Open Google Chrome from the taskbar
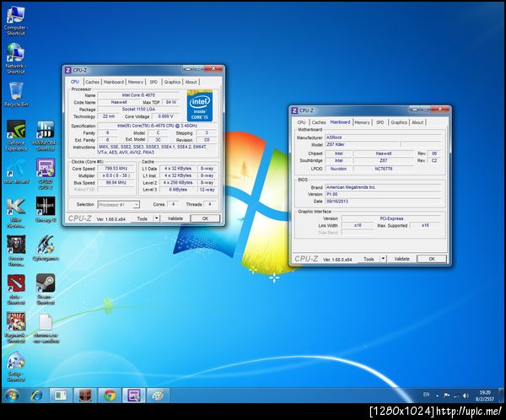Screen dimensions: 506x420 click(109, 395)
